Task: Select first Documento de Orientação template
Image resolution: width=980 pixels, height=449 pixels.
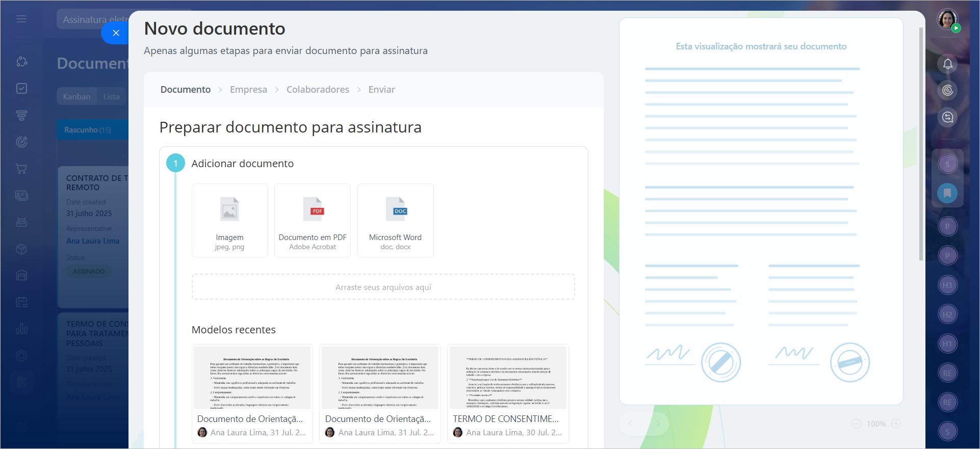Action: click(x=252, y=393)
